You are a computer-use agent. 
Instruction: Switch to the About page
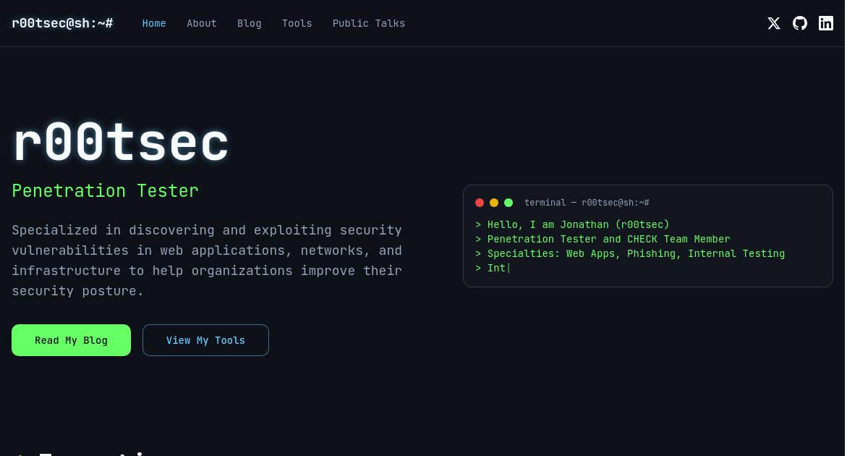(202, 23)
